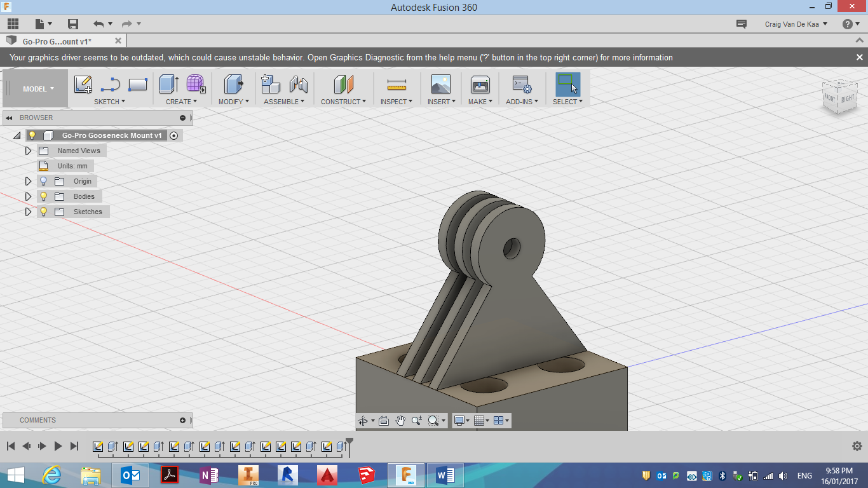Toggle Origin folder visibility bulb
Image resolution: width=868 pixels, height=488 pixels.
point(43,181)
